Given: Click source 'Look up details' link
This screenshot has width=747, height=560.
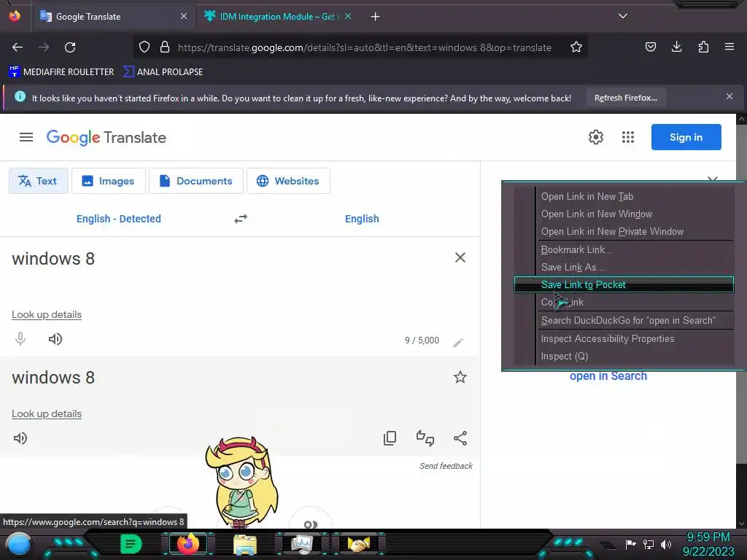Looking at the screenshot, I should coord(47,315).
